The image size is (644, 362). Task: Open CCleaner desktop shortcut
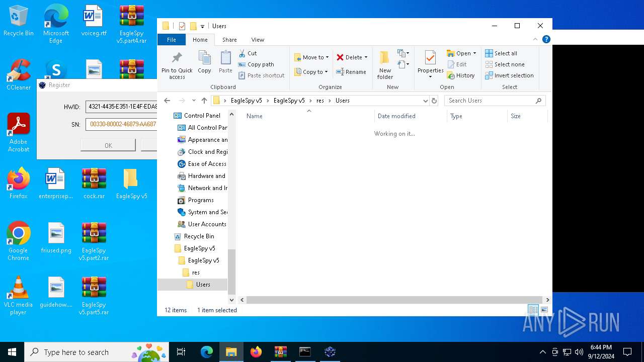tap(19, 75)
